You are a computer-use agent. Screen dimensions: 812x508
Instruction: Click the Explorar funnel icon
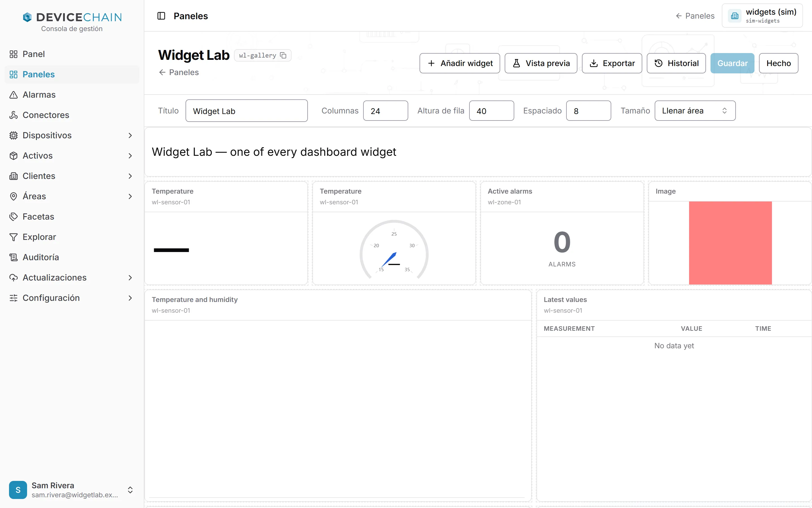14,237
